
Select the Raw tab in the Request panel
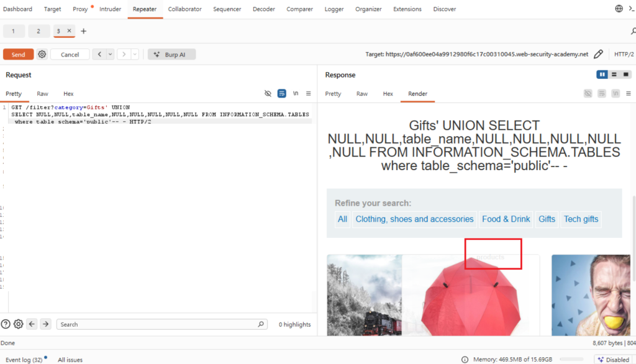click(x=43, y=94)
